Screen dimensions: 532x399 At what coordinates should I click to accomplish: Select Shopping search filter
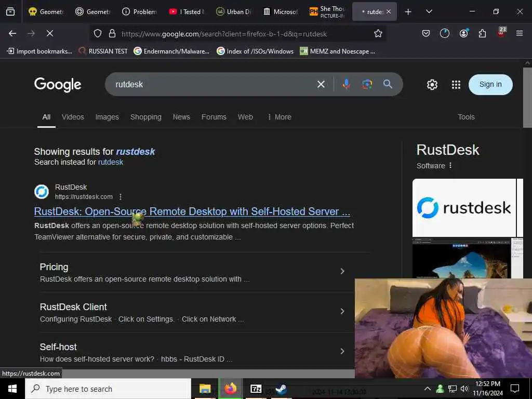(x=146, y=117)
